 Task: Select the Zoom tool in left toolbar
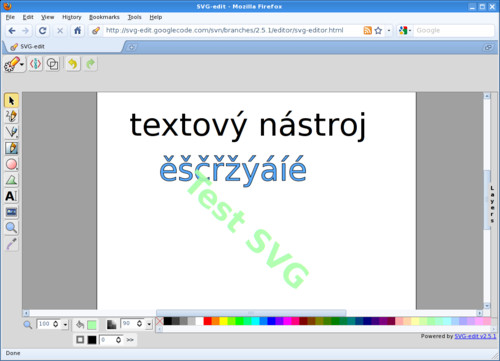[x=11, y=228]
